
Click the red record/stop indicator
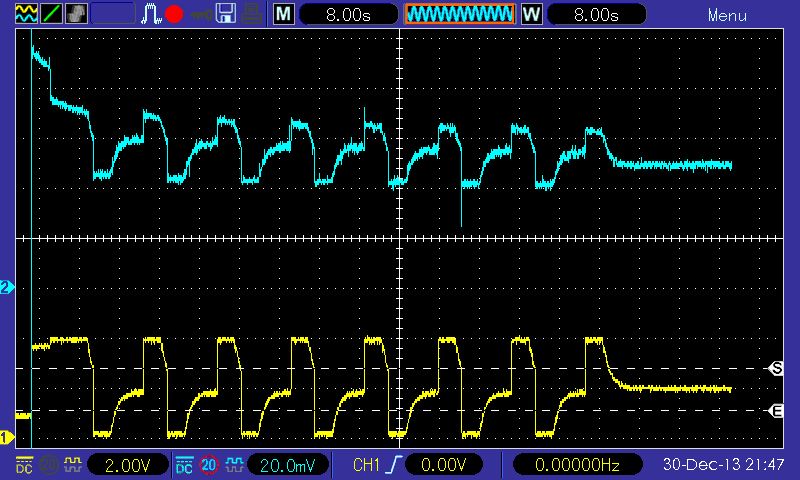coord(174,14)
